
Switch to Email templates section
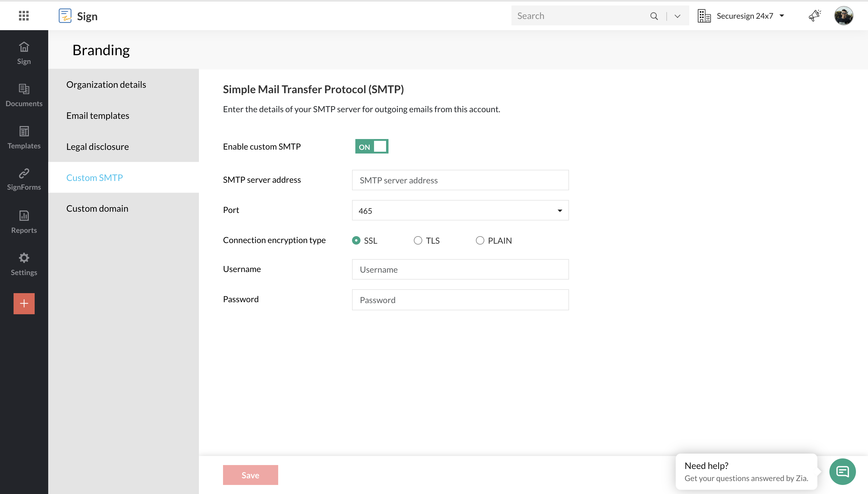[98, 116]
